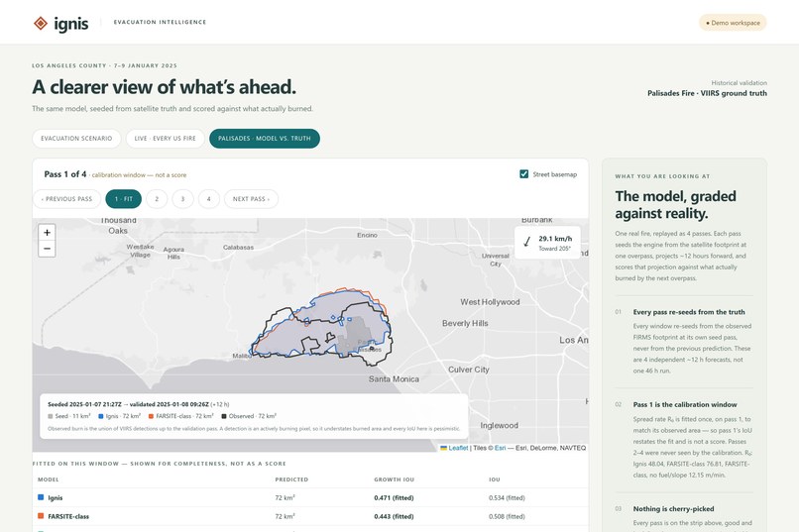799x532 pixels.
Task: Click the Seeded/validated timestamp line
Action: click(x=138, y=404)
